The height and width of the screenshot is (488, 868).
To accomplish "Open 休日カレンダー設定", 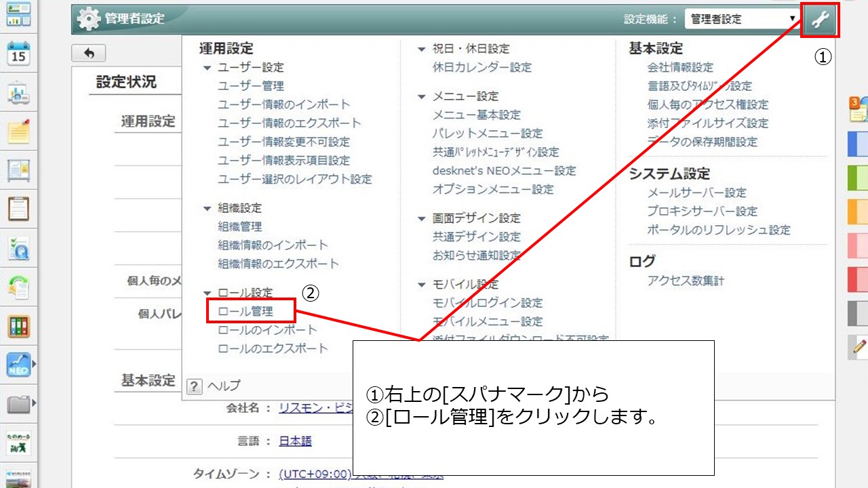I will [482, 67].
